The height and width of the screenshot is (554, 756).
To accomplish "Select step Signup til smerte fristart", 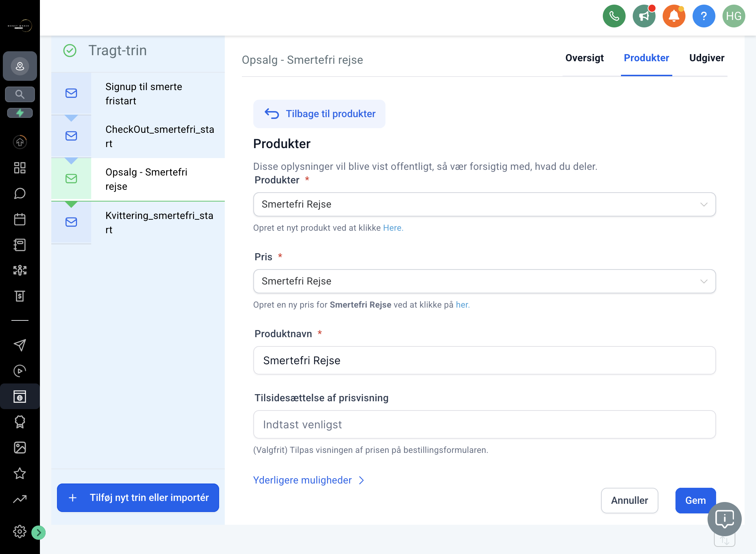I will click(x=138, y=94).
